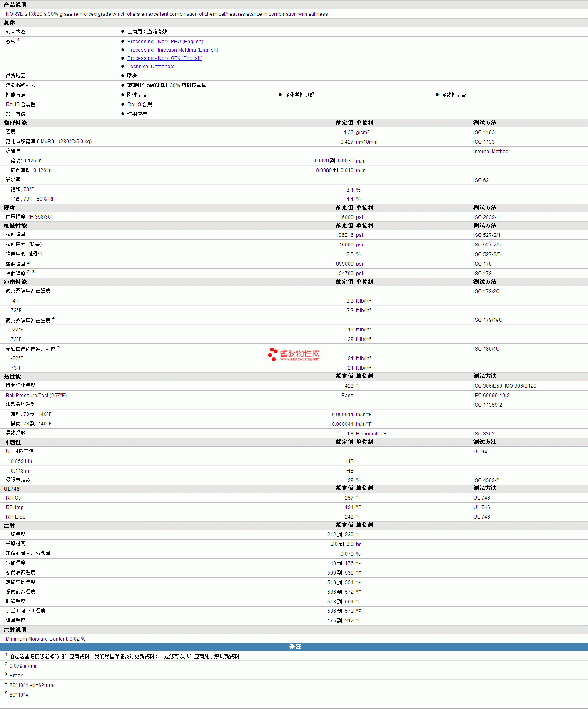Click the limiting oxygen index value 29
588x709 pixels.
pyautogui.click(x=351, y=480)
